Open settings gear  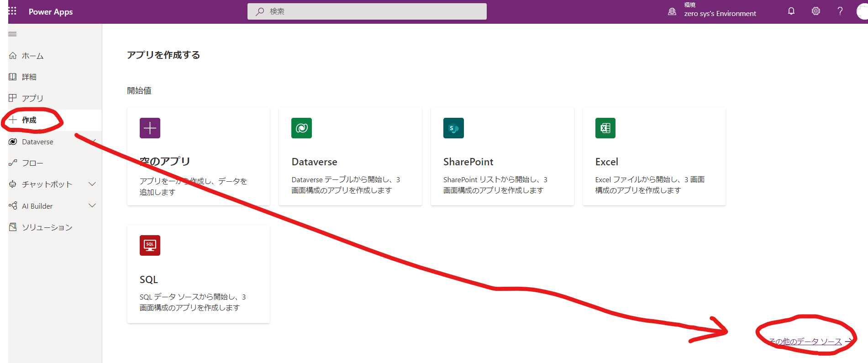click(816, 11)
